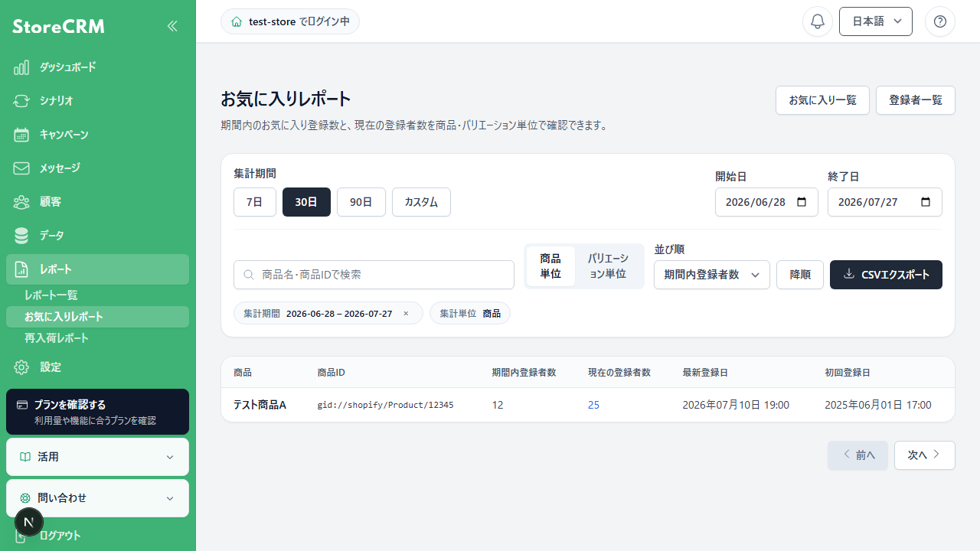
Task: Focus the 商品名・商品IDで検索 search field
Action: point(374,275)
